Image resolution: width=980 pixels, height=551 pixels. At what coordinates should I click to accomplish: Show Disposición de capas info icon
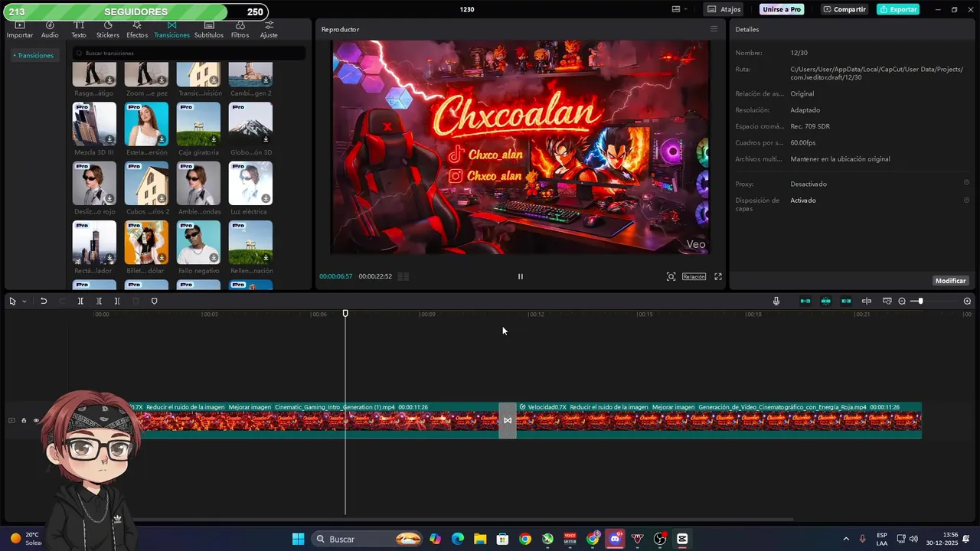pyautogui.click(x=966, y=200)
